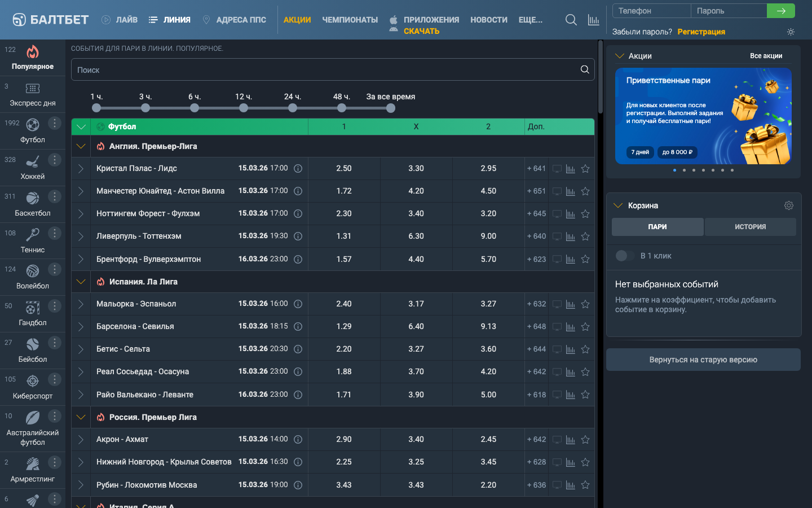Screen dimensions: 812x508
Task: Open statistics for Barcelona - Sevilla match
Action: [x=571, y=327]
